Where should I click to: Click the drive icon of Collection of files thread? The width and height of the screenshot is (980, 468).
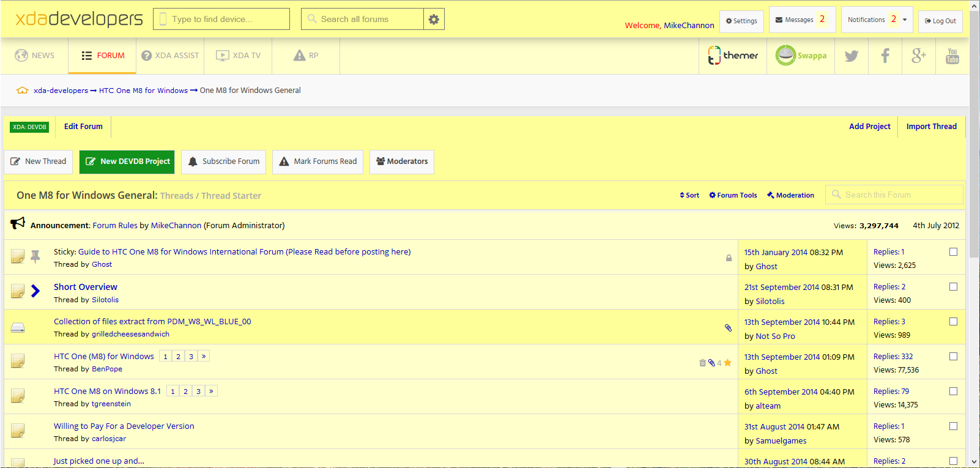pos(18,327)
